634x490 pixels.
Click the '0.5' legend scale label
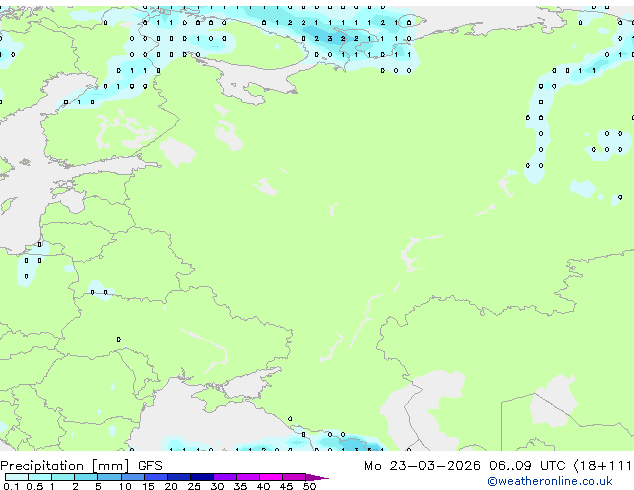tap(34, 486)
